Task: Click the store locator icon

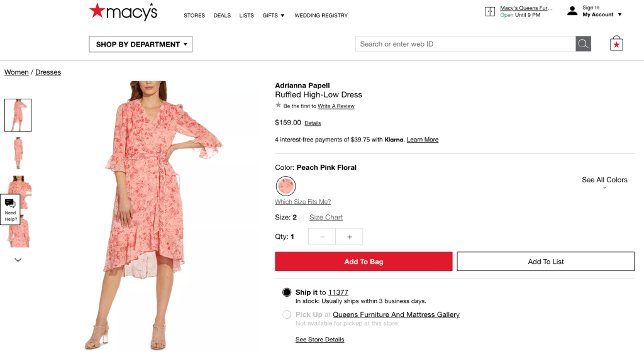Action: 490,11
